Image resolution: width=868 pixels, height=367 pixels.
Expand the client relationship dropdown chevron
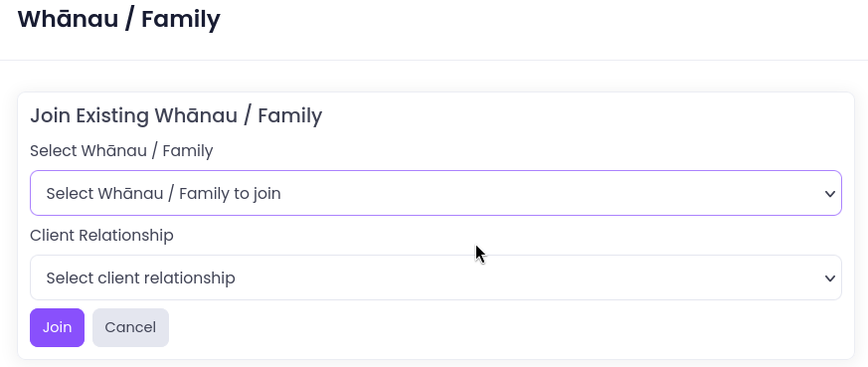point(829,277)
